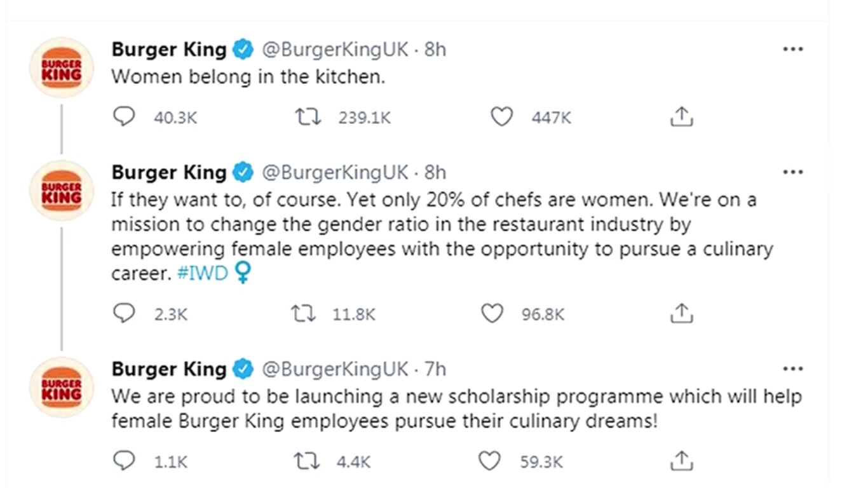Share the tweet containing the #IWD hashtag

coord(681,314)
